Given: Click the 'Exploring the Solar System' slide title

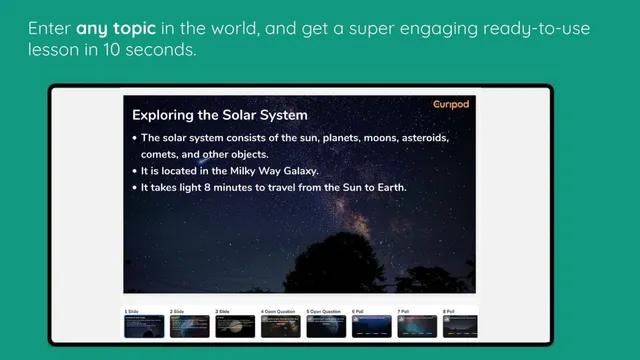Looking at the screenshot, I should point(220,115).
